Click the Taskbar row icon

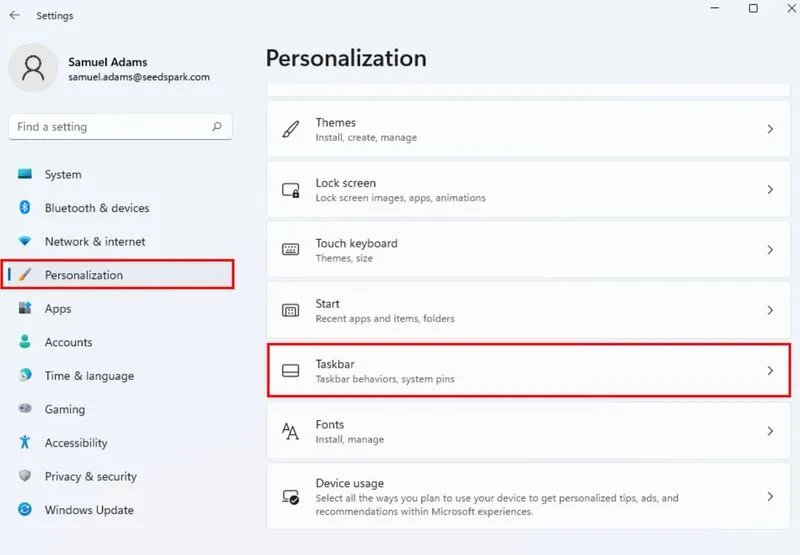click(x=291, y=370)
